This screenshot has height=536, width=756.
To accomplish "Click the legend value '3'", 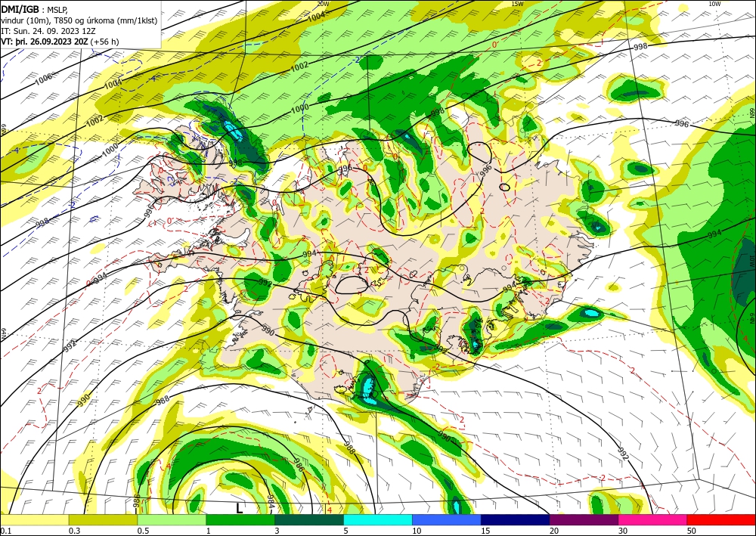I will click(x=277, y=531).
